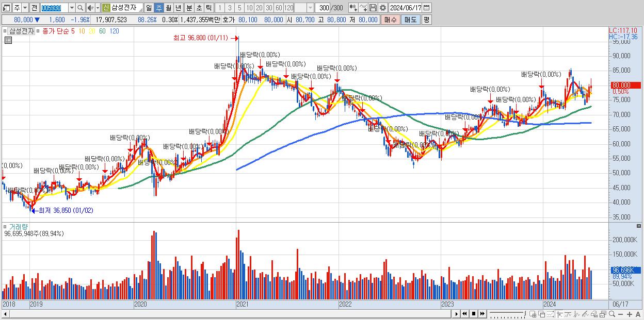This screenshot has height=320, width=644.
Task: Click the 평 button next to 매도
Action: 427,20
